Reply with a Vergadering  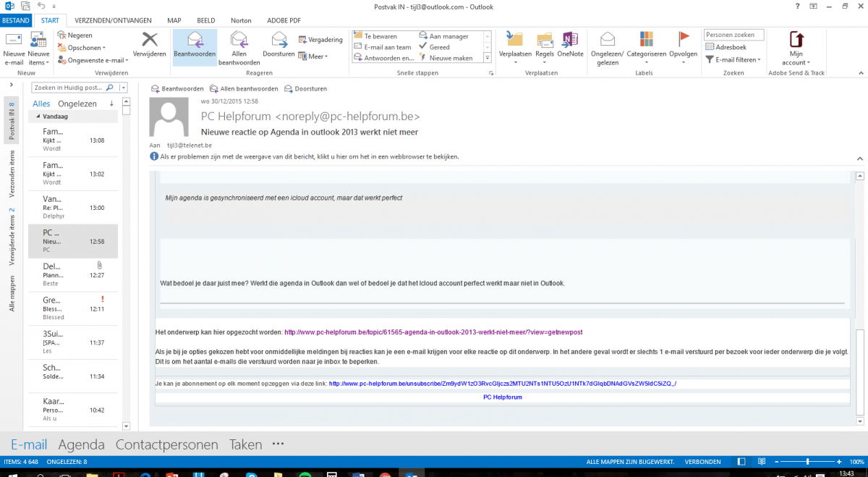tap(320, 40)
